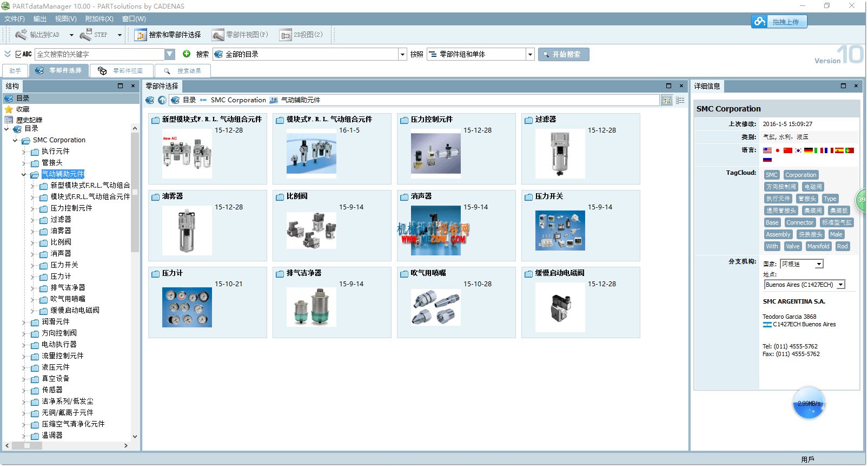Maximize the 零部件选择 panel

coord(668,86)
